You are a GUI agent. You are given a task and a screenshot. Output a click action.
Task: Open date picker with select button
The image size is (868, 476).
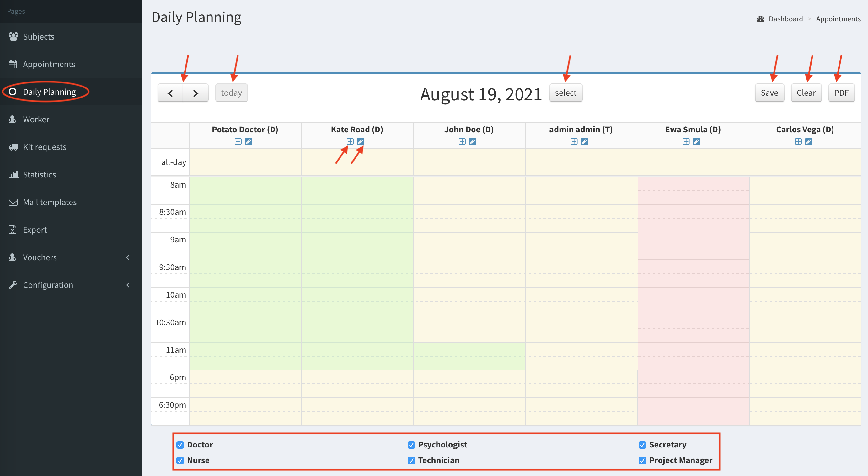565,93
